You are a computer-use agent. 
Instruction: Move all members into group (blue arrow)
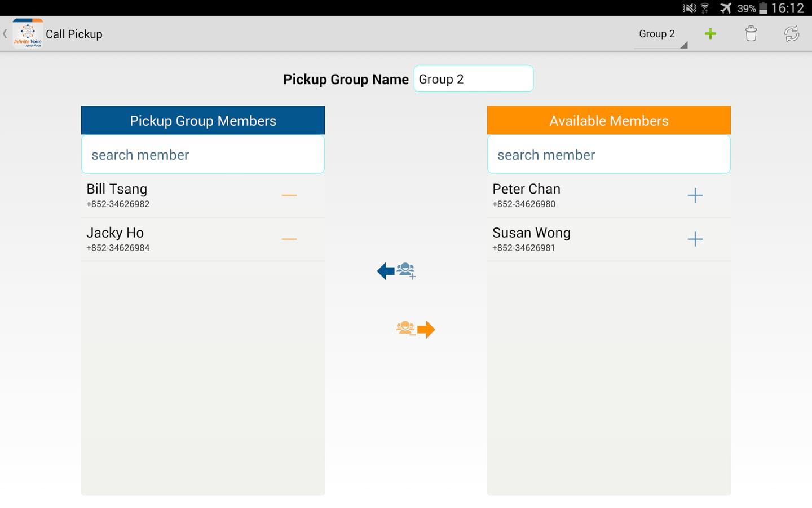pyautogui.click(x=396, y=271)
